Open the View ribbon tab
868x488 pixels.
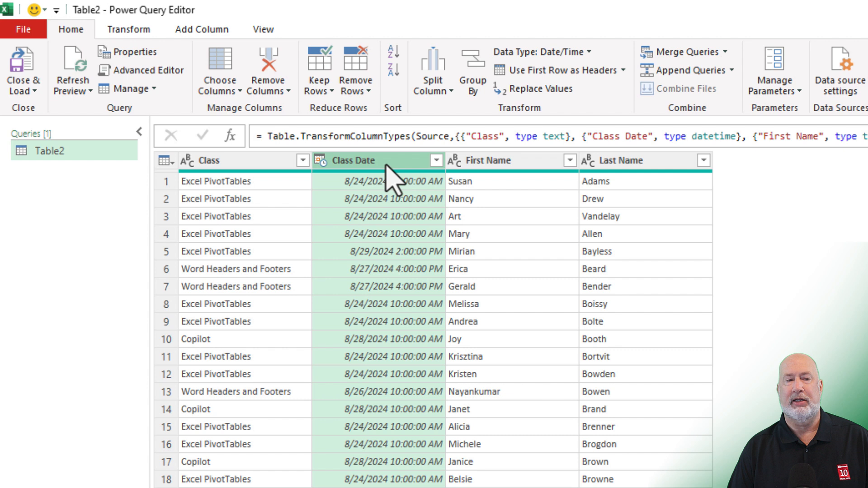point(262,29)
